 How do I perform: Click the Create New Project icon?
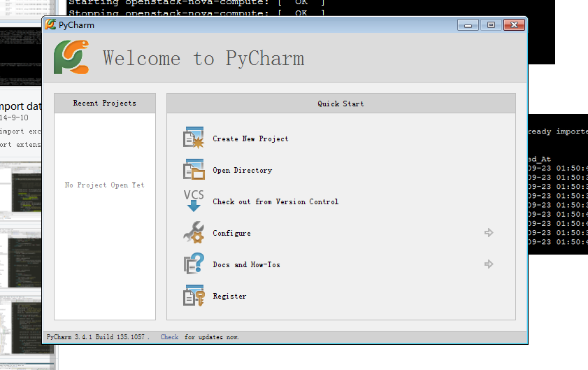[194, 138]
